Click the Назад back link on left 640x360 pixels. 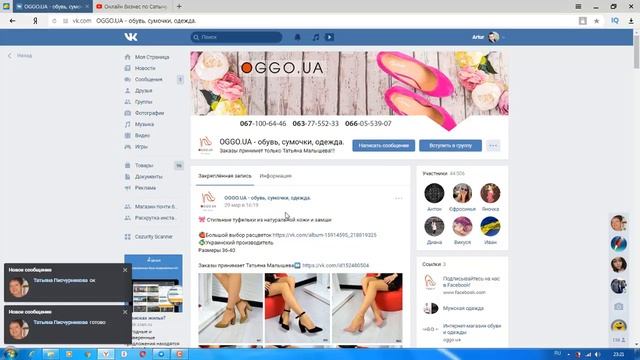20,56
